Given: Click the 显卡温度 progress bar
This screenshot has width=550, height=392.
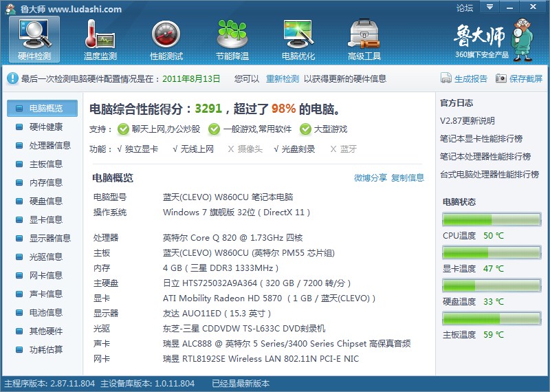Looking at the screenshot, I should coord(492,252).
